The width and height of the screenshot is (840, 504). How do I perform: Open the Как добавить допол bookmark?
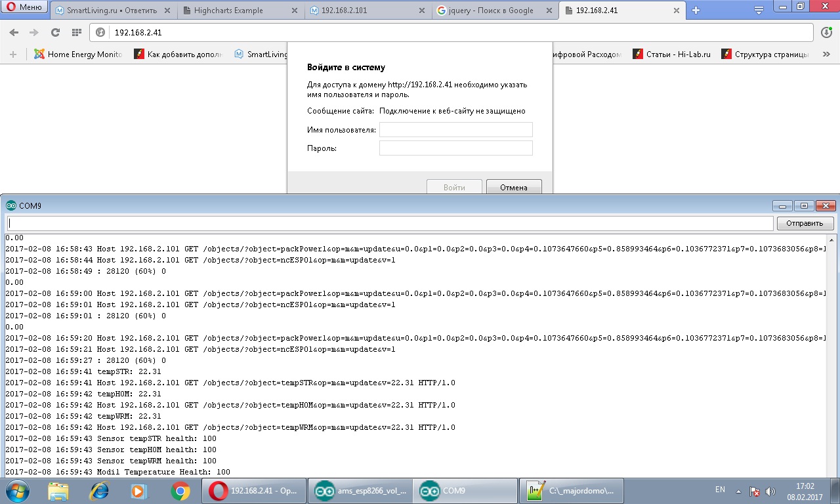[x=178, y=54]
